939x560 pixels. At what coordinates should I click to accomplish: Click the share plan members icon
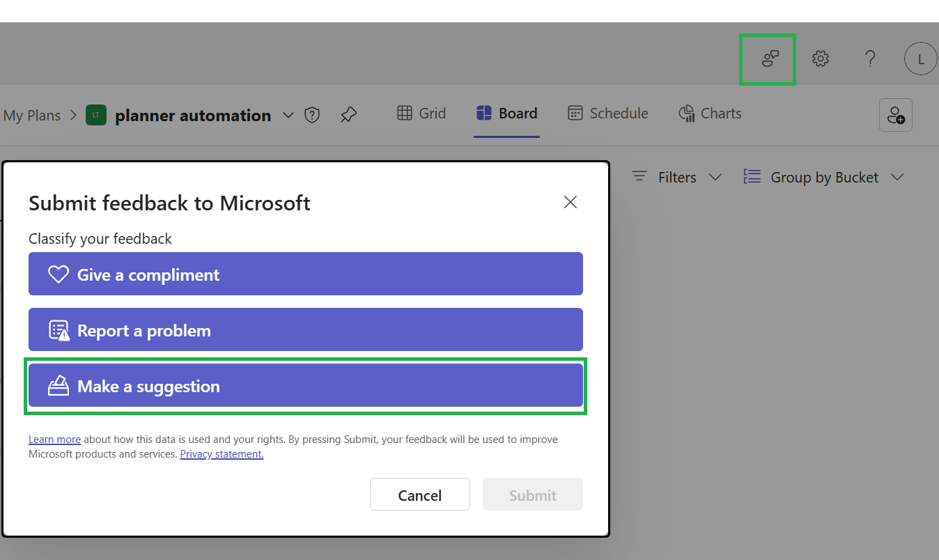896,115
